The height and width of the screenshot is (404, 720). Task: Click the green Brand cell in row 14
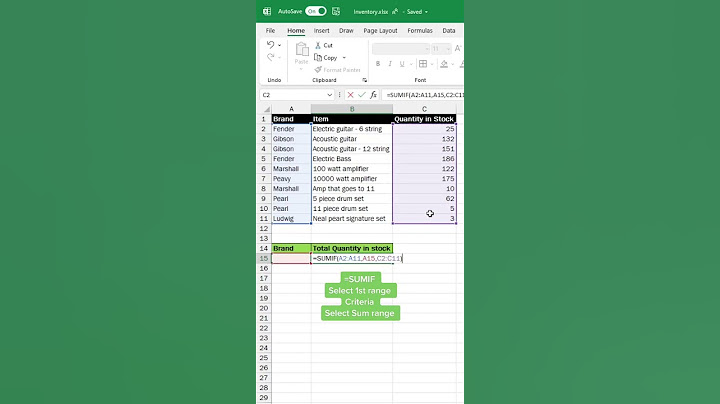coord(291,248)
